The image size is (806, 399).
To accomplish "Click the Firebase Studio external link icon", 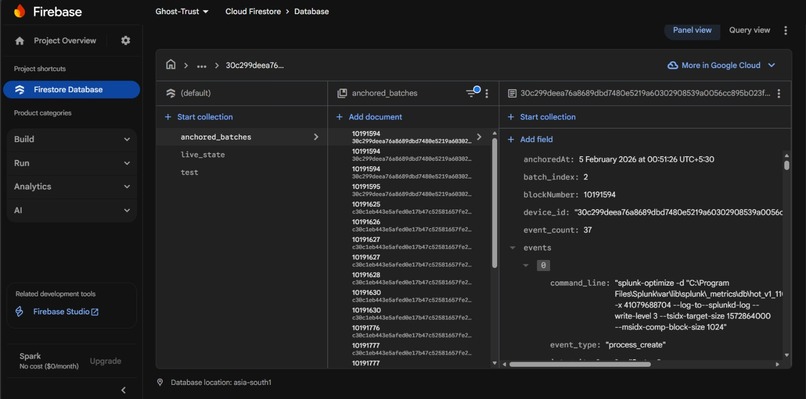I will coord(95,312).
